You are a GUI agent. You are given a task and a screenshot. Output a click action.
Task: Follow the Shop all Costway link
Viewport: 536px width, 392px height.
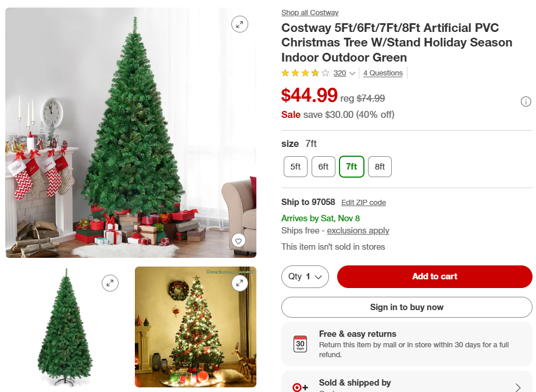pos(310,13)
